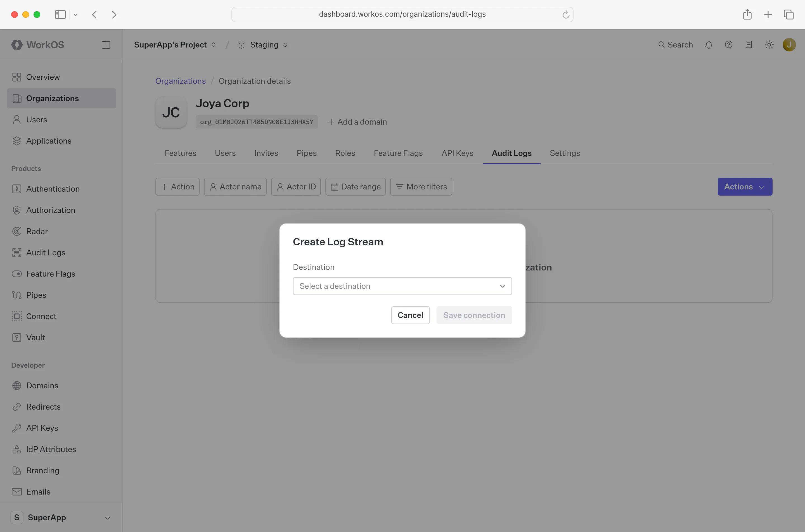Expand the Staging environment switcher
The image size is (805, 532).
click(x=262, y=45)
